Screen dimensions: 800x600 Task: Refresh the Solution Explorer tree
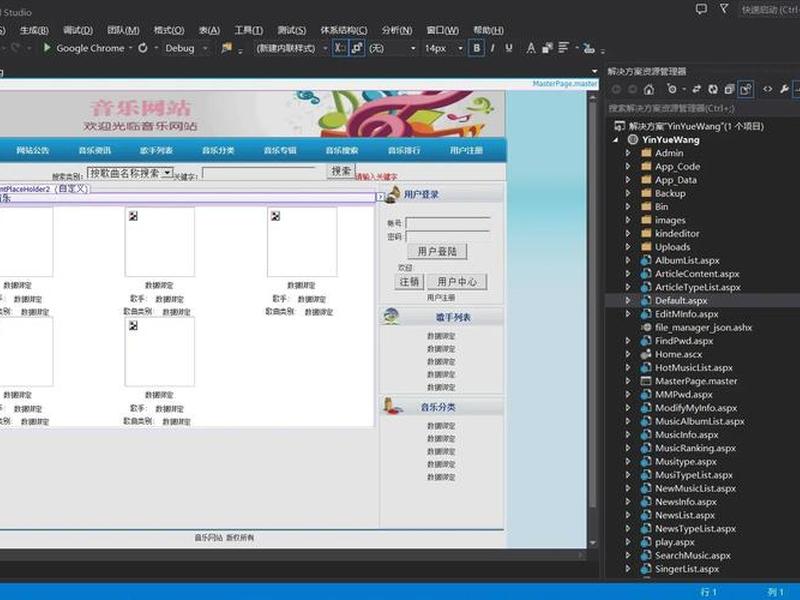tap(713, 90)
